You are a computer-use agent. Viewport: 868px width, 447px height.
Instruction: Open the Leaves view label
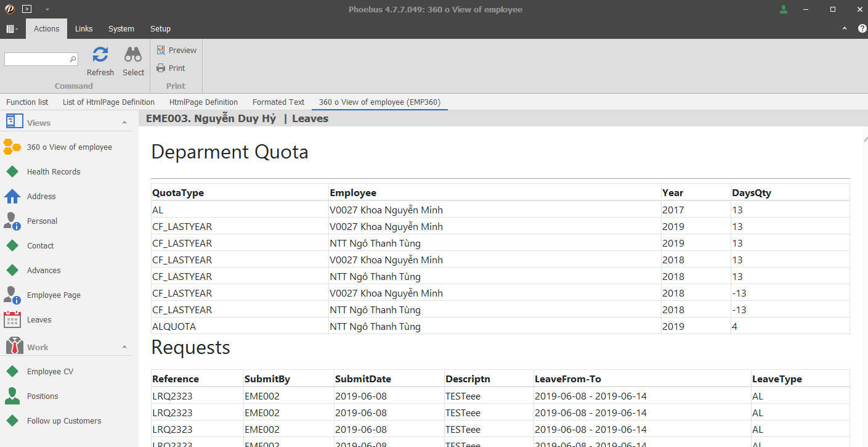click(39, 320)
